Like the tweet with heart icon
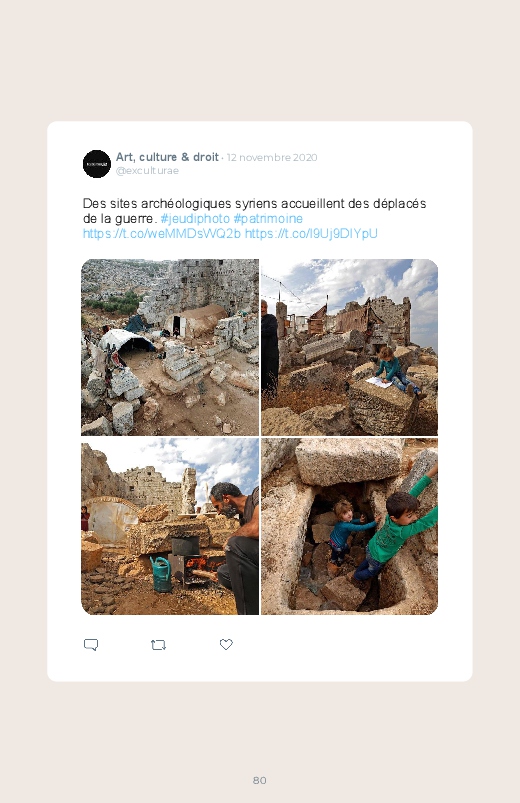The image size is (520, 803). pos(226,644)
